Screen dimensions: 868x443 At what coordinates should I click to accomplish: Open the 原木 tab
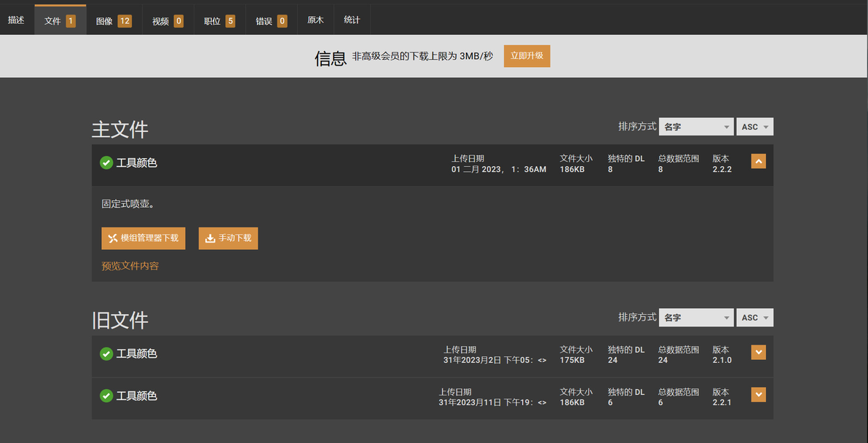[x=315, y=20]
